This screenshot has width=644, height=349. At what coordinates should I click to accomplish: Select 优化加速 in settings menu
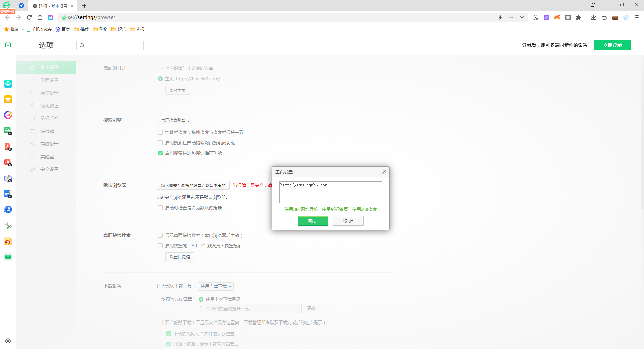46,106
